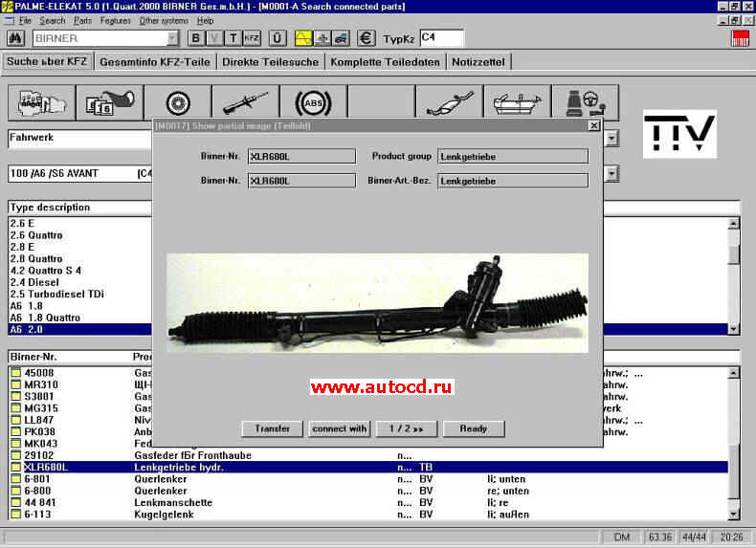Click the type description scrollbar down arrow
Image resolution: width=756 pixels, height=548 pixels.
pyautogui.click(x=733, y=329)
